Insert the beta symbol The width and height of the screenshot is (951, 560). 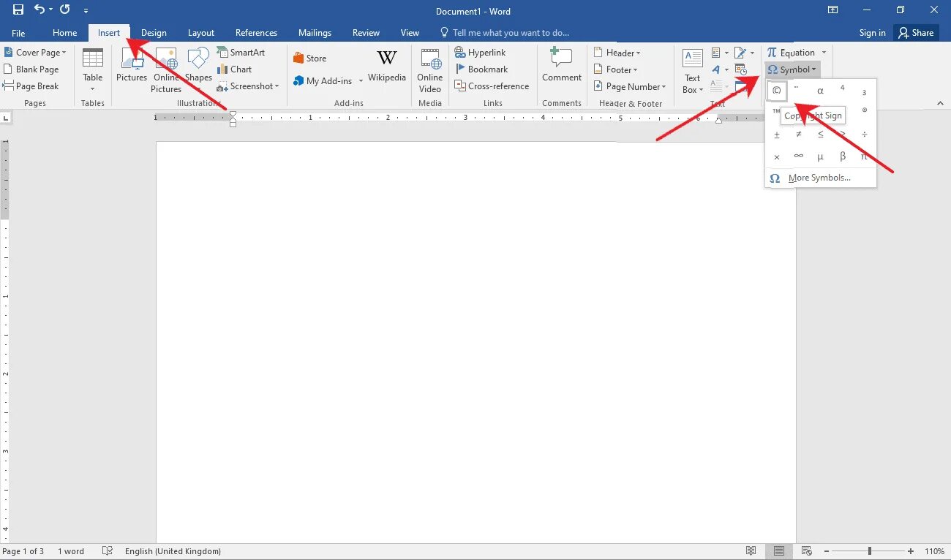[x=843, y=156]
